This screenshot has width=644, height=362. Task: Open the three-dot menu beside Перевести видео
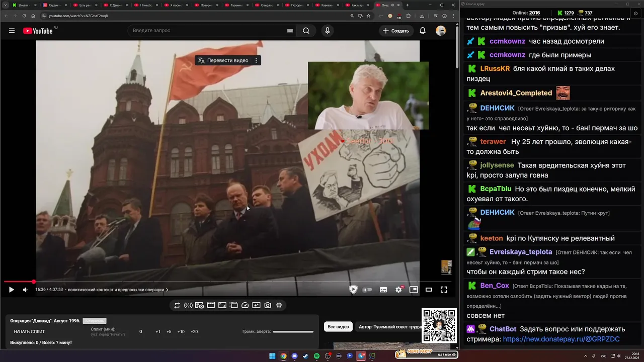[x=256, y=60]
